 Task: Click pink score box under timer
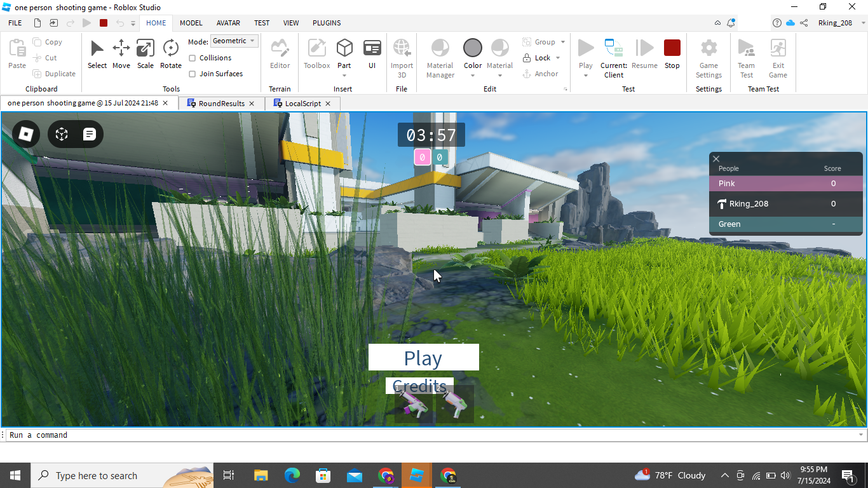pos(423,157)
